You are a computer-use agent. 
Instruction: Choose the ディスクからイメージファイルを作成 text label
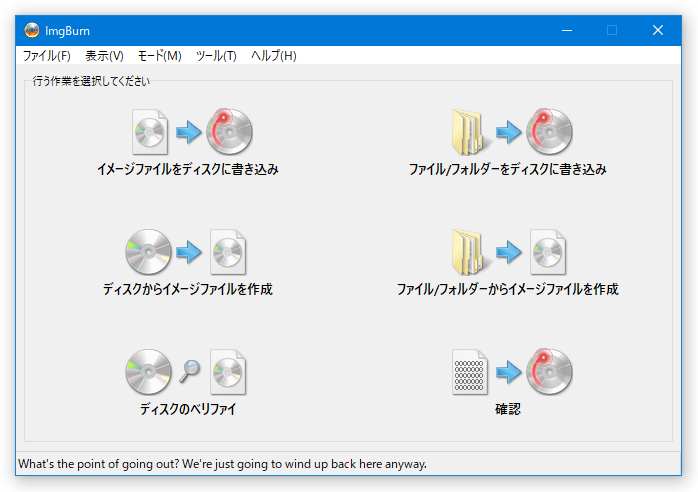(x=188, y=290)
